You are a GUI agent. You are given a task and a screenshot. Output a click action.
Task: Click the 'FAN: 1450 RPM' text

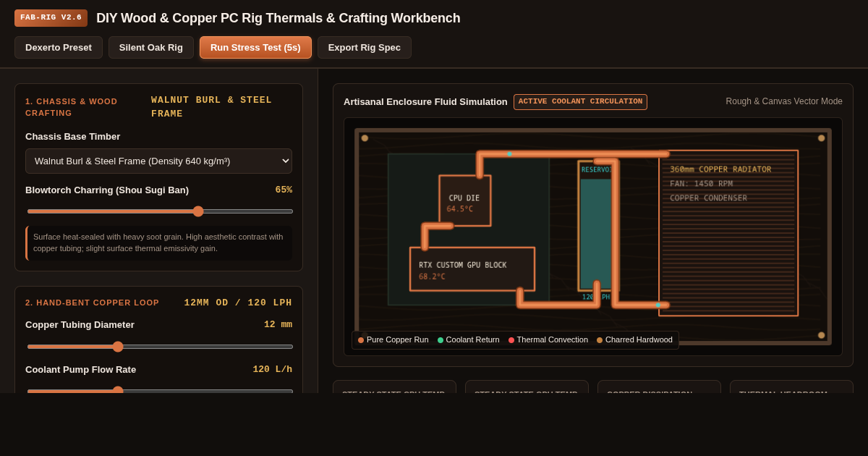[x=701, y=184]
